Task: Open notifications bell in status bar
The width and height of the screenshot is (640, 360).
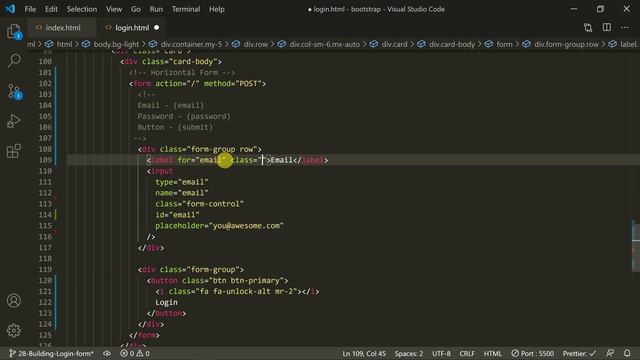Action: tap(627, 353)
